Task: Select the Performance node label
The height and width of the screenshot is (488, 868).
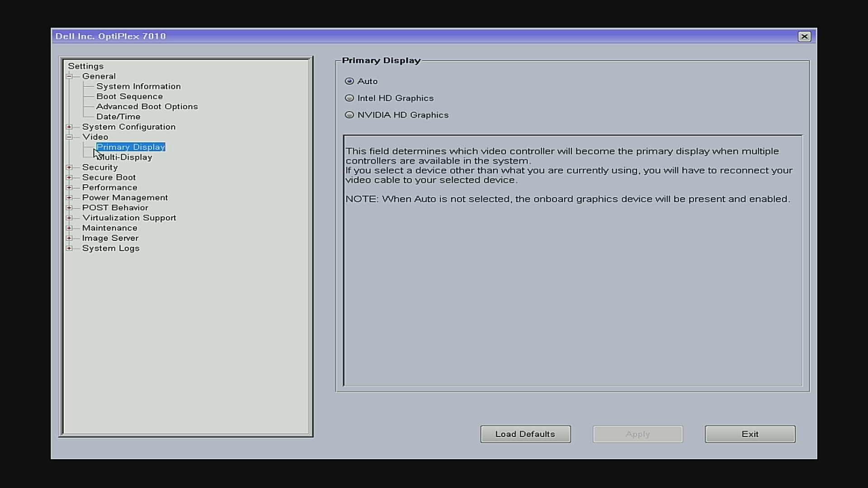Action: 110,188
